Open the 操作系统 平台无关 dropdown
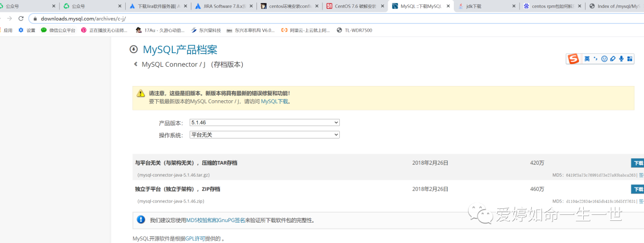This screenshot has height=243, width=644. click(265, 134)
